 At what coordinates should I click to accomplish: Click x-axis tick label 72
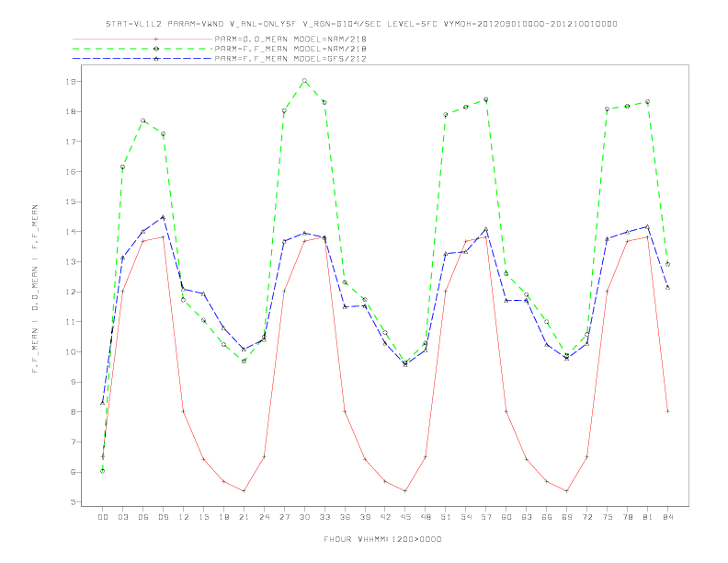click(x=587, y=517)
